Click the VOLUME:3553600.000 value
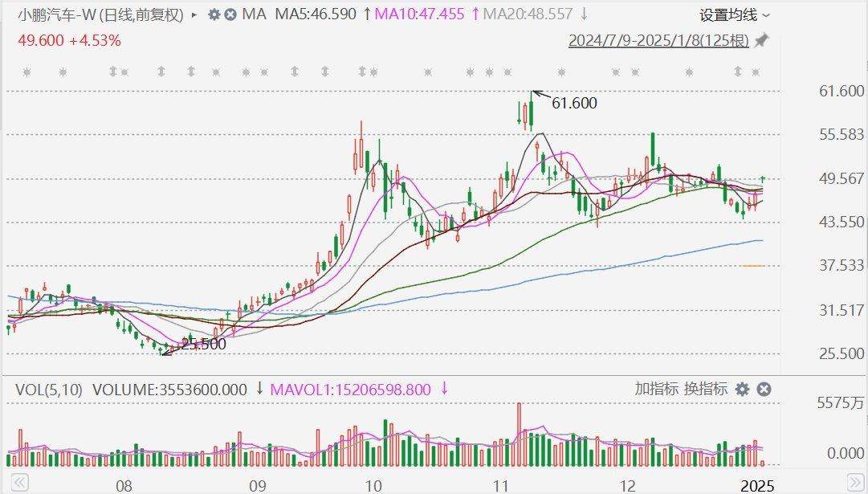Viewport: 868px width, 494px height. click(x=169, y=390)
